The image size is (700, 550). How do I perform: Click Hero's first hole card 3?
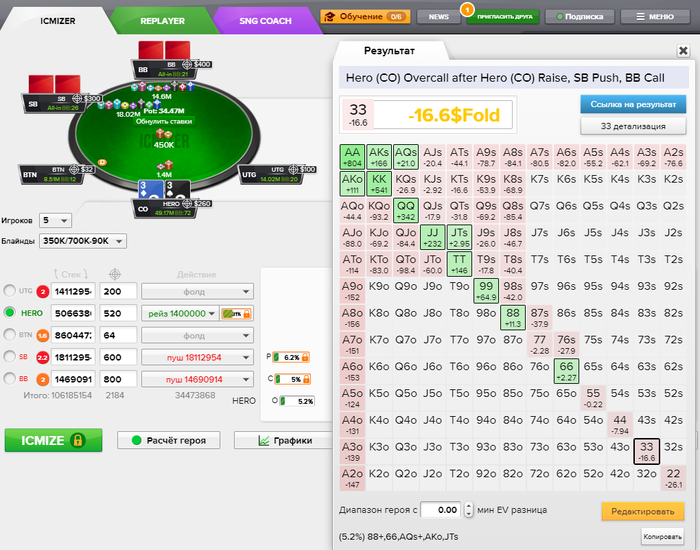point(151,190)
